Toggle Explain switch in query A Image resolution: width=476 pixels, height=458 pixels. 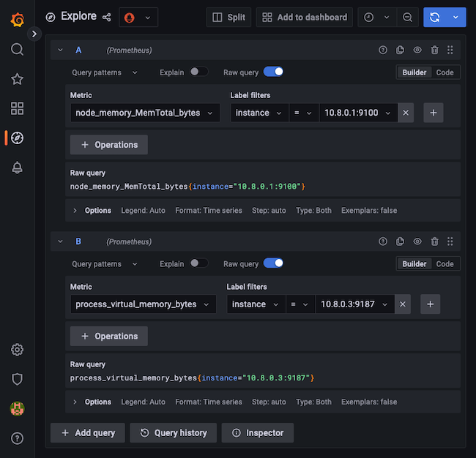click(x=198, y=72)
